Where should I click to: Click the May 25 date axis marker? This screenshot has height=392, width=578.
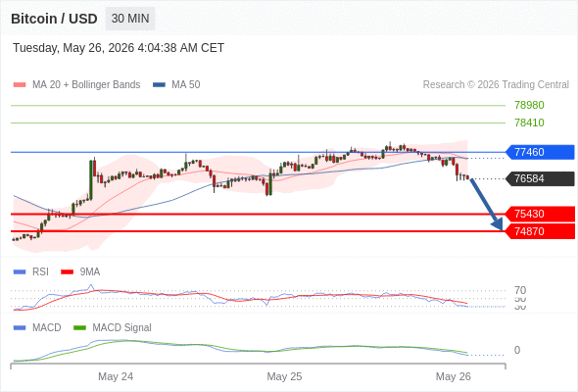click(284, 376)
